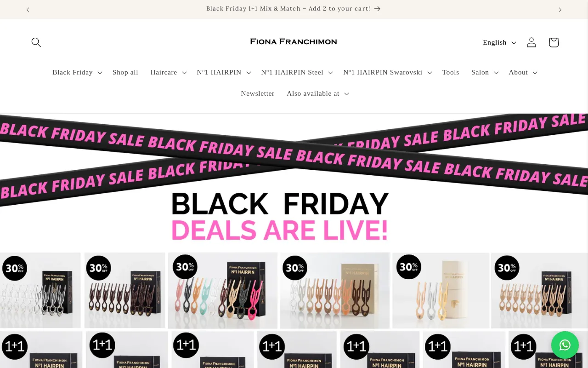Click the Fiona Franchimon logo
This screenshot has height=368, width=588.
[294, 42]
